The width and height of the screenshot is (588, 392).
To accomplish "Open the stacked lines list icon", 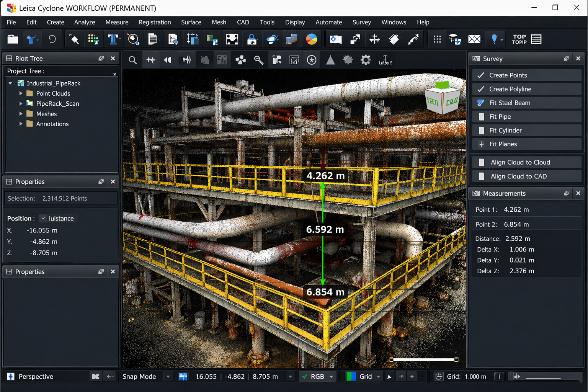I will point(536,39).
